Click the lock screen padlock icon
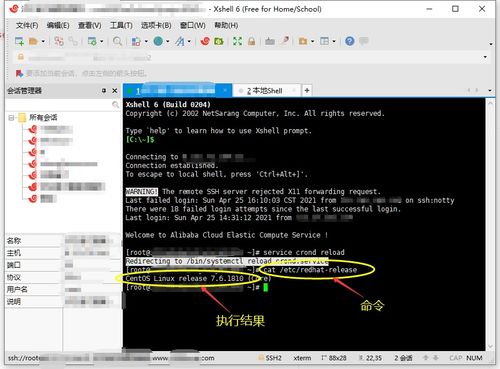This screenshot has height=369, width=500. coord(252,41)
